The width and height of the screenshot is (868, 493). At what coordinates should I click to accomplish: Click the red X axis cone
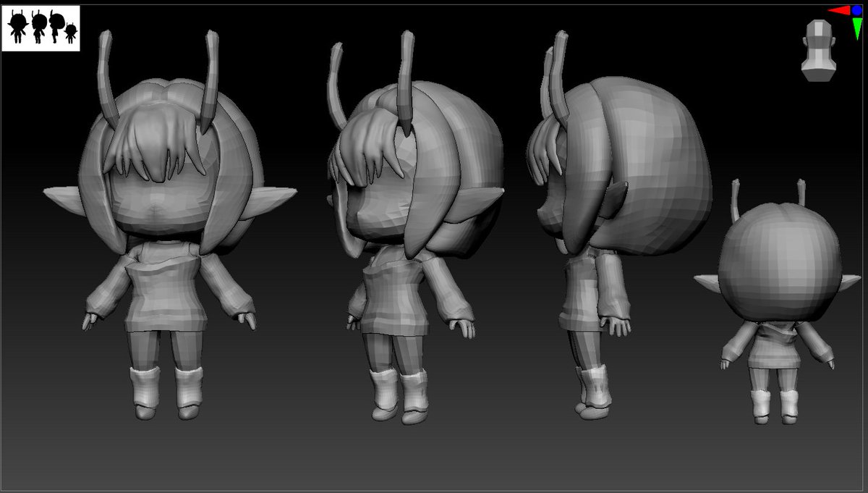(x=838, y=11)
